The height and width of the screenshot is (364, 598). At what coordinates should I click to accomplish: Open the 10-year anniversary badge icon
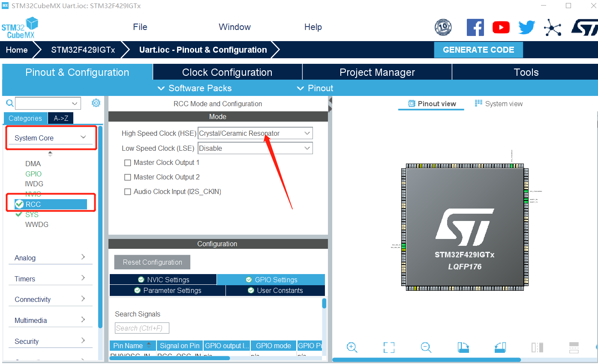[x=443, y=27]
